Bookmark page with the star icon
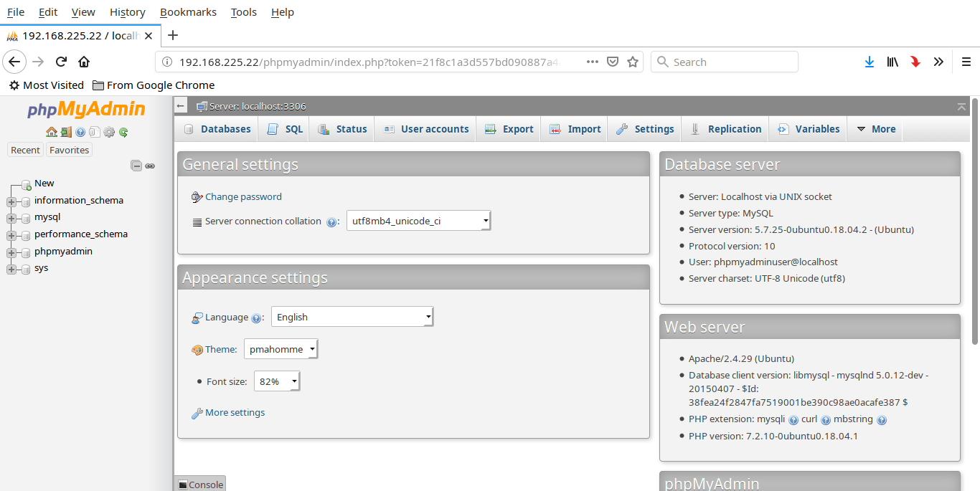This screenshot has width=980, height=491. [x=632, y=62]
